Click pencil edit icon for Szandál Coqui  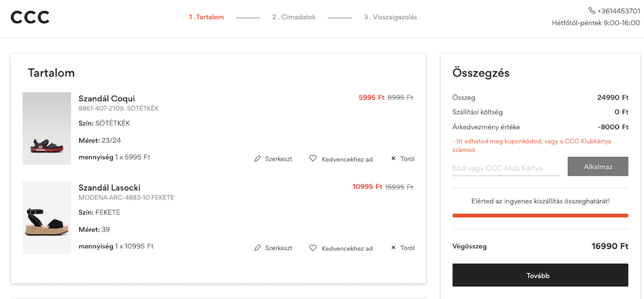pos(258,158)
